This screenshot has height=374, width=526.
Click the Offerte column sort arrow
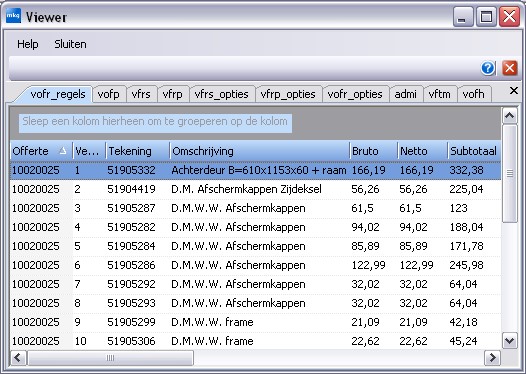pos(63,151)
